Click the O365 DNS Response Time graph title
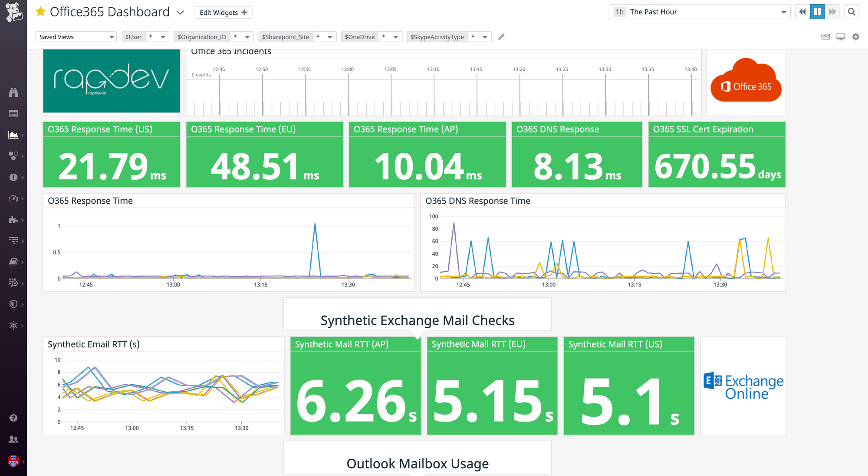Screen dimensions: 868x476 coord(477,201)
